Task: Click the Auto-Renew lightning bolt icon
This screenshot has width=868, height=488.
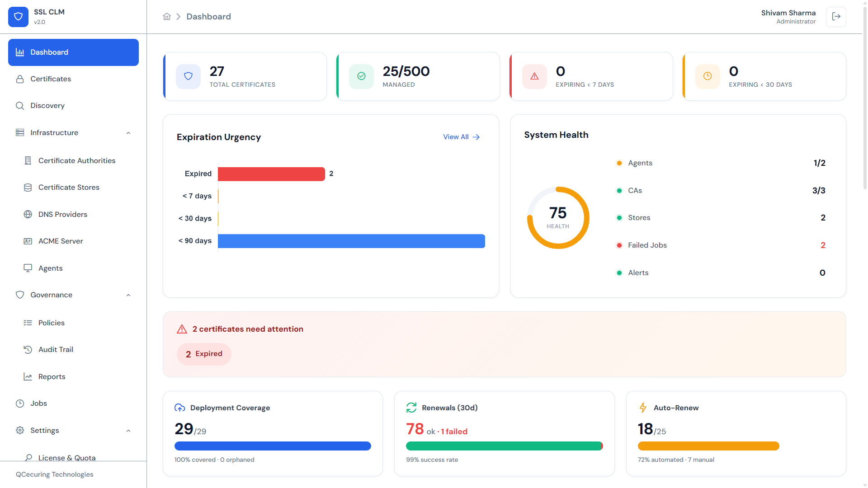Action: (643, 408)
